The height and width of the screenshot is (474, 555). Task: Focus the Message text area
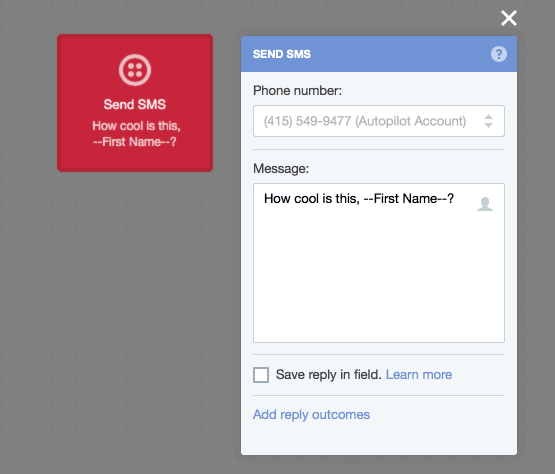pos(379,263)
